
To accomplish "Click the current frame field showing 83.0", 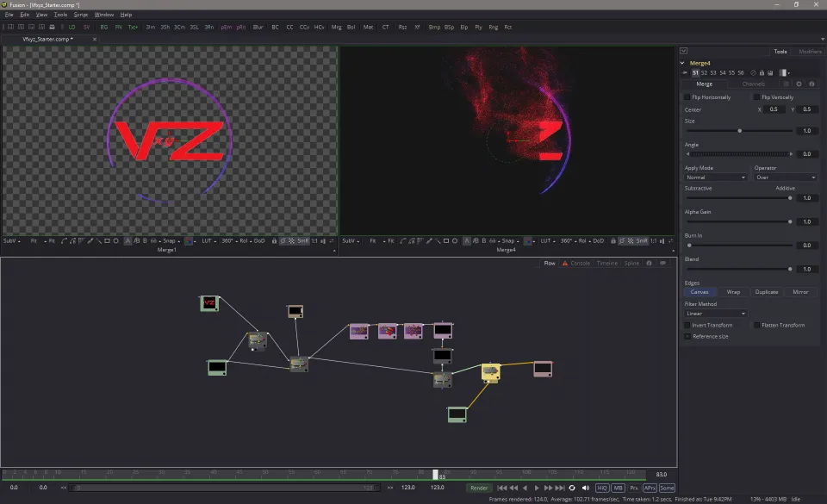I will [x=662, y=475].
